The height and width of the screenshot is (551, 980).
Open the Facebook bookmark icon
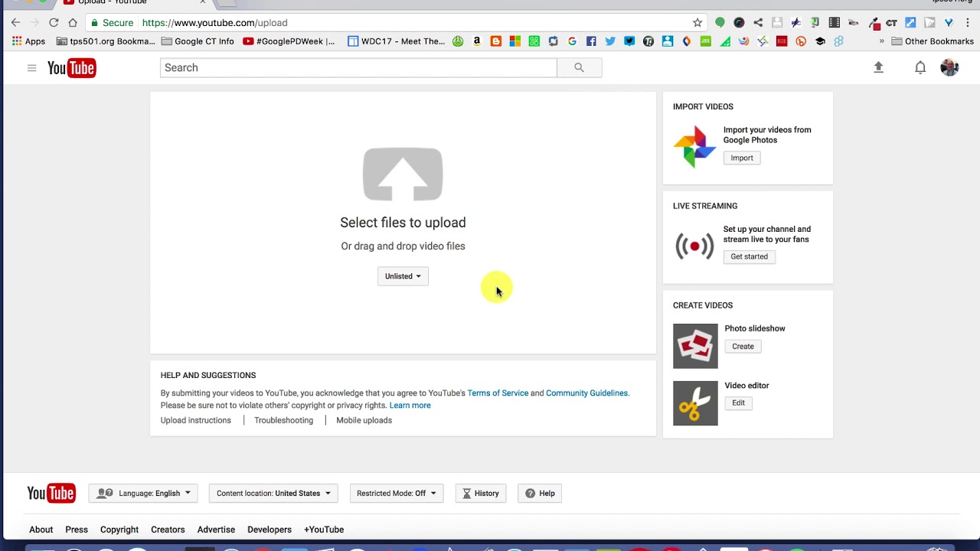click(591, 41)
